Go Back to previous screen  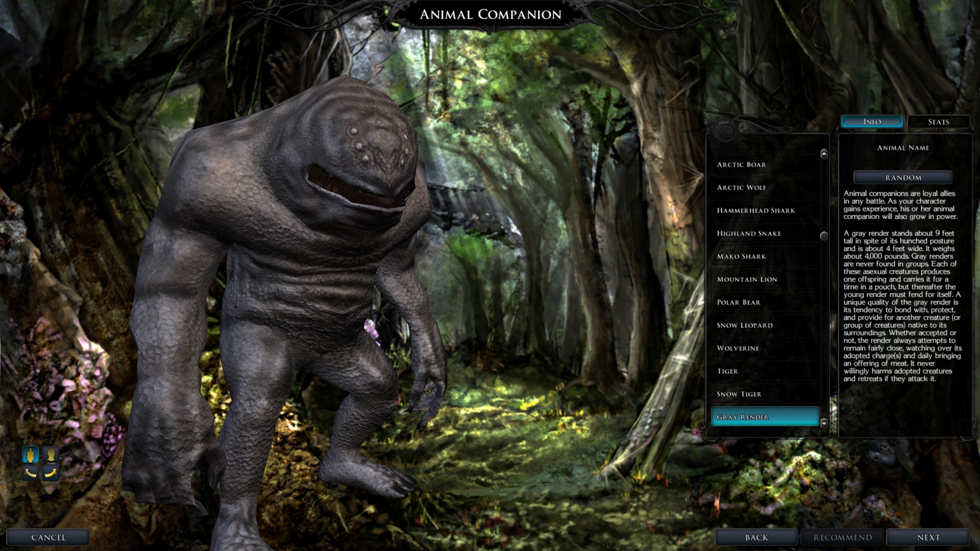pyautogui.click(x=756, y=537)
